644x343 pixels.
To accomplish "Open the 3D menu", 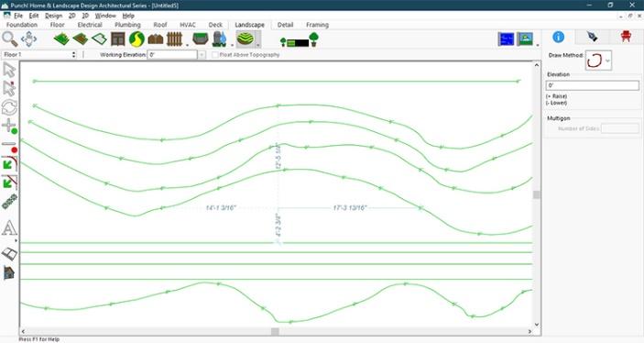I will pos(85,16).
